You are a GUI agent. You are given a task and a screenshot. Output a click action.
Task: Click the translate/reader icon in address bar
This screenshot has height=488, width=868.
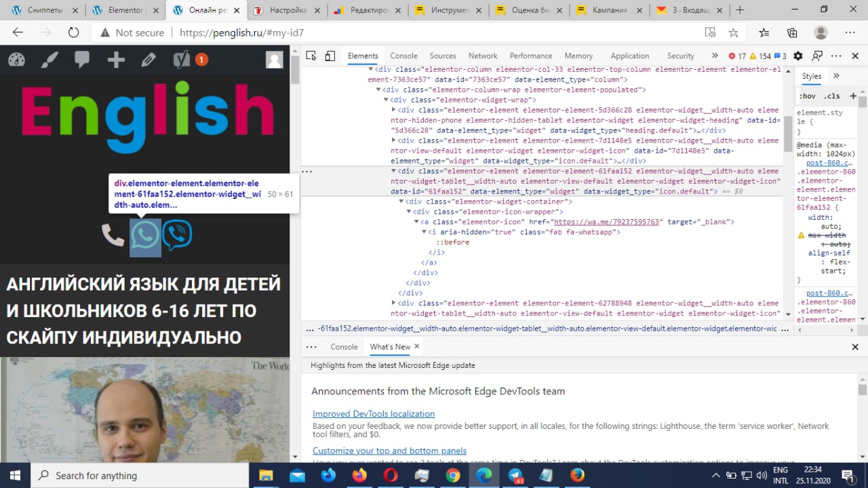tap(710, 33)
